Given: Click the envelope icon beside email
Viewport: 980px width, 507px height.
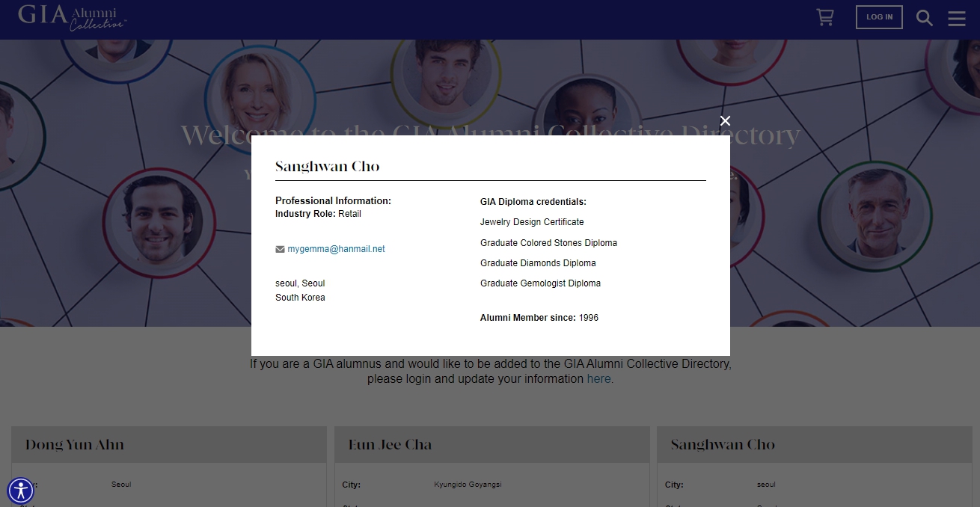Looking at the screenshot, I should [280, 249].
